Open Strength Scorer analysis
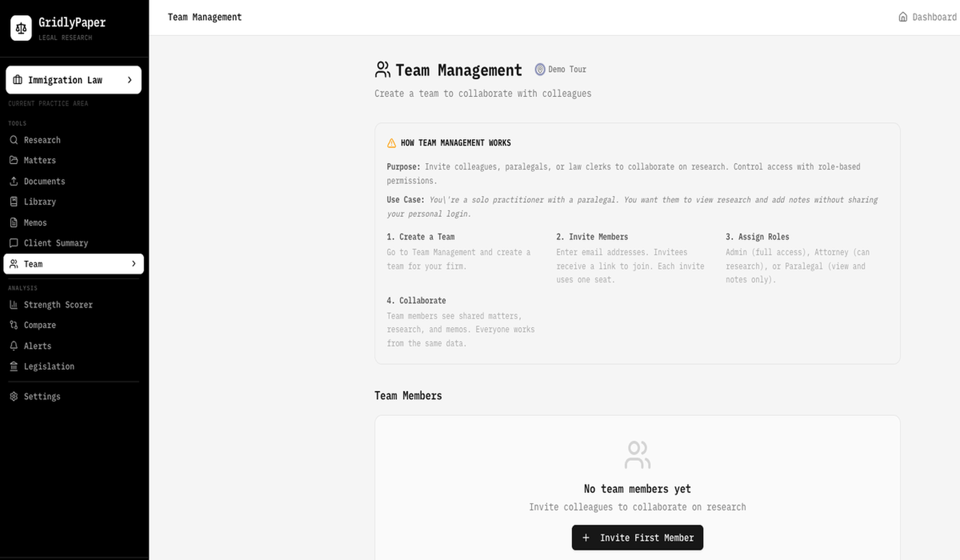The image size is (960, 560). (74, 305)
